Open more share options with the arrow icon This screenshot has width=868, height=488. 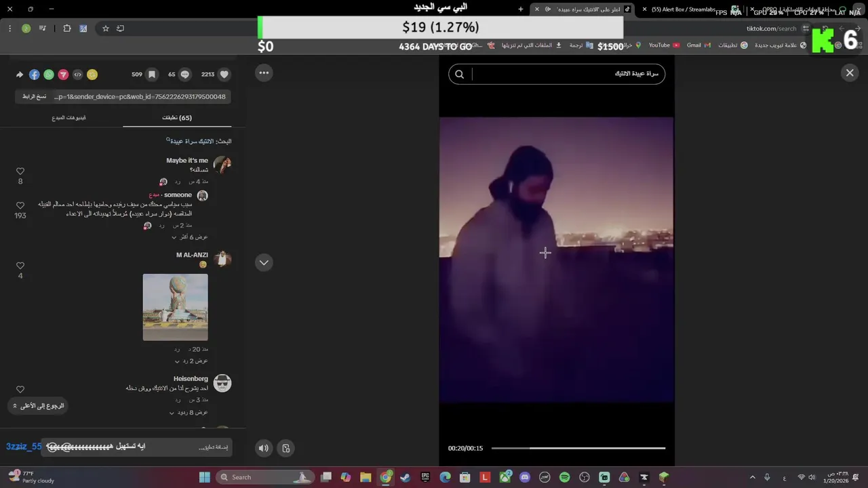(x=20, y=75)
